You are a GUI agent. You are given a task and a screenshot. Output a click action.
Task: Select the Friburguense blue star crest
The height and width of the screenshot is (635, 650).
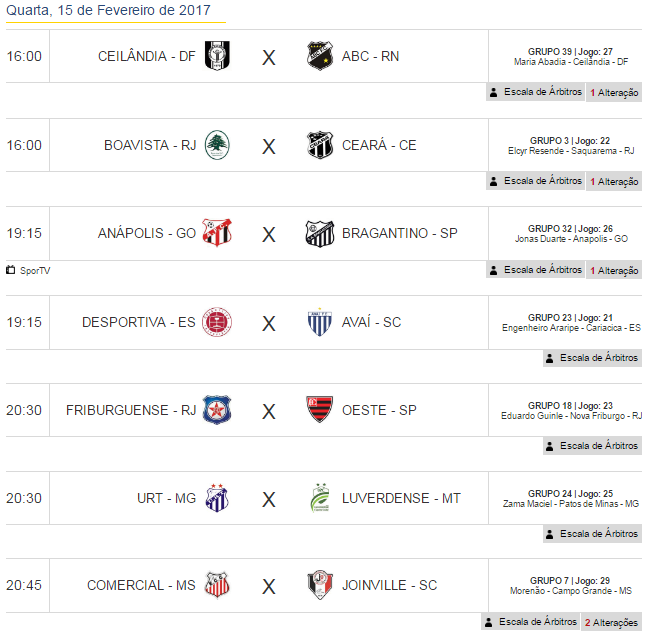coord(217,410)
